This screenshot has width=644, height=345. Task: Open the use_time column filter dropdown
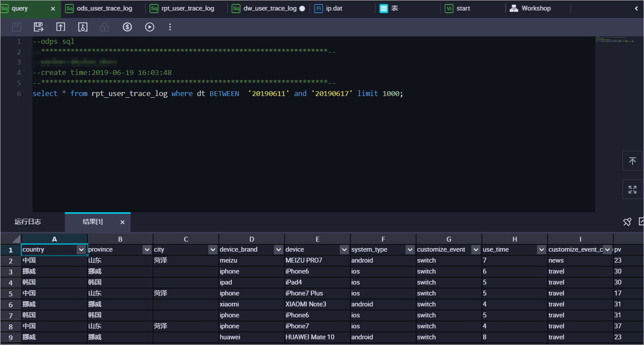tap(541, 250)
